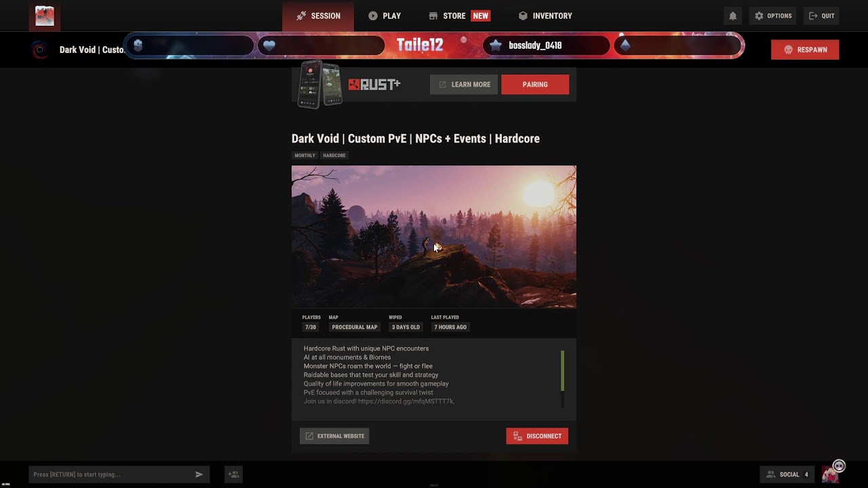Click the star icon next to bosslady_0418
This screenshot has width=868, height=488.
coord(496,45)
